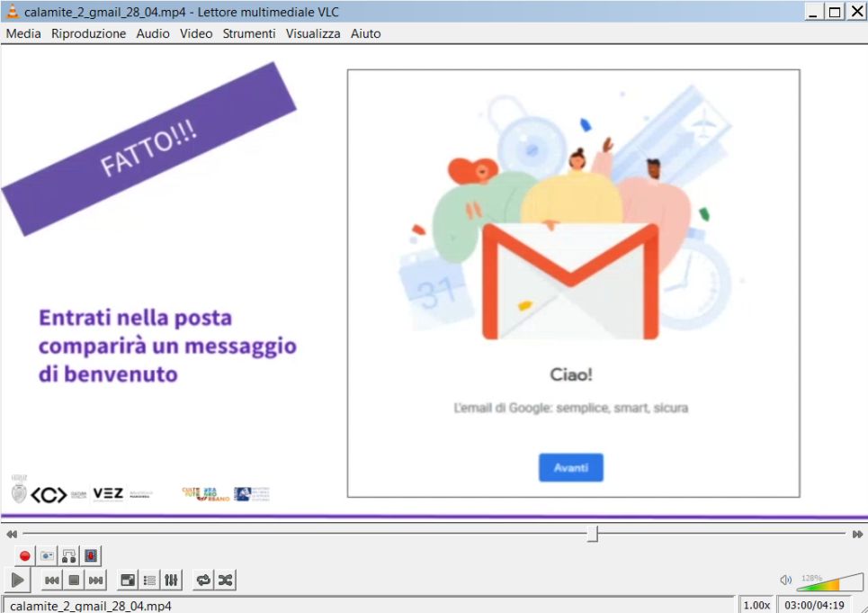Open the Video menu
Viewport: 868px width, 613px height.
point(196,34)
